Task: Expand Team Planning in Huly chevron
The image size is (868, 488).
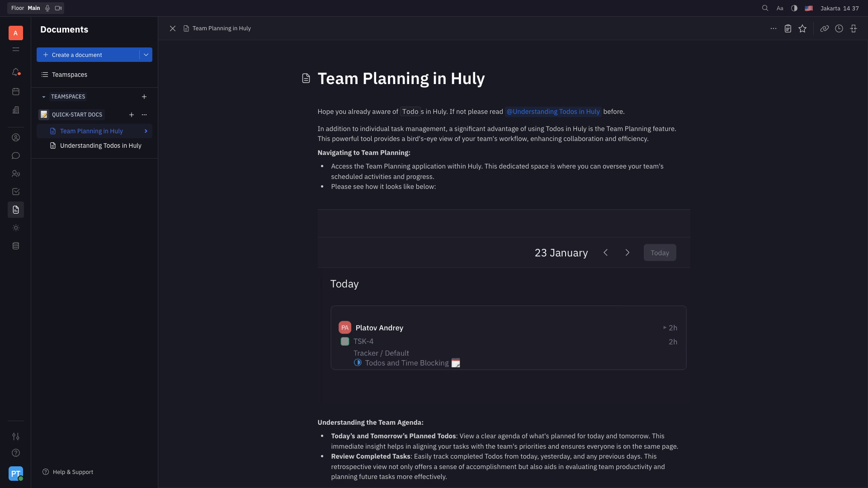Action: pos(146,131)
